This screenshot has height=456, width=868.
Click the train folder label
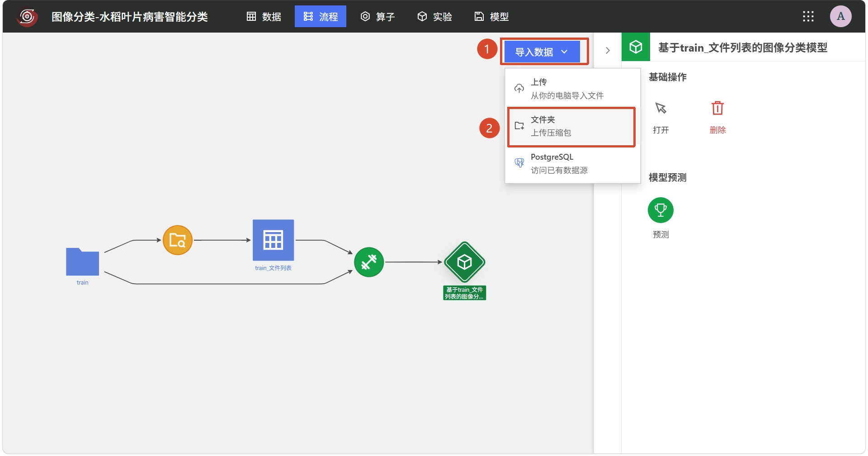pos(82,283)
